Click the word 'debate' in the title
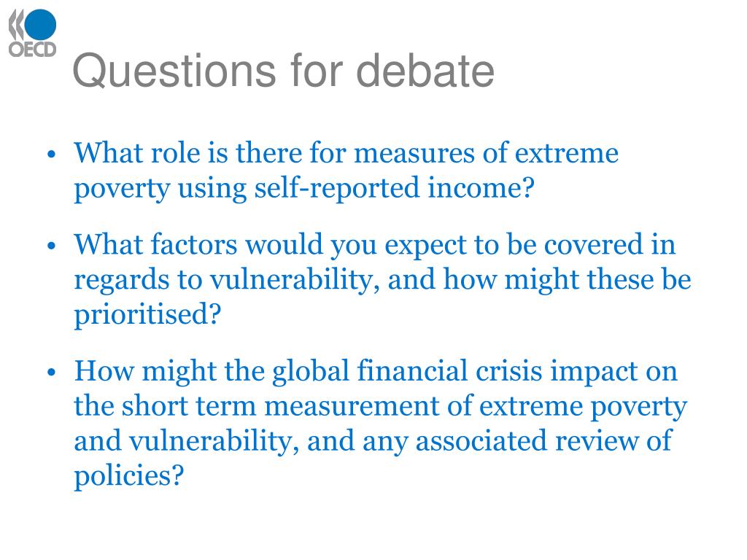The width and height of the screenshot is (747, 560). click(x=425, y=70)
